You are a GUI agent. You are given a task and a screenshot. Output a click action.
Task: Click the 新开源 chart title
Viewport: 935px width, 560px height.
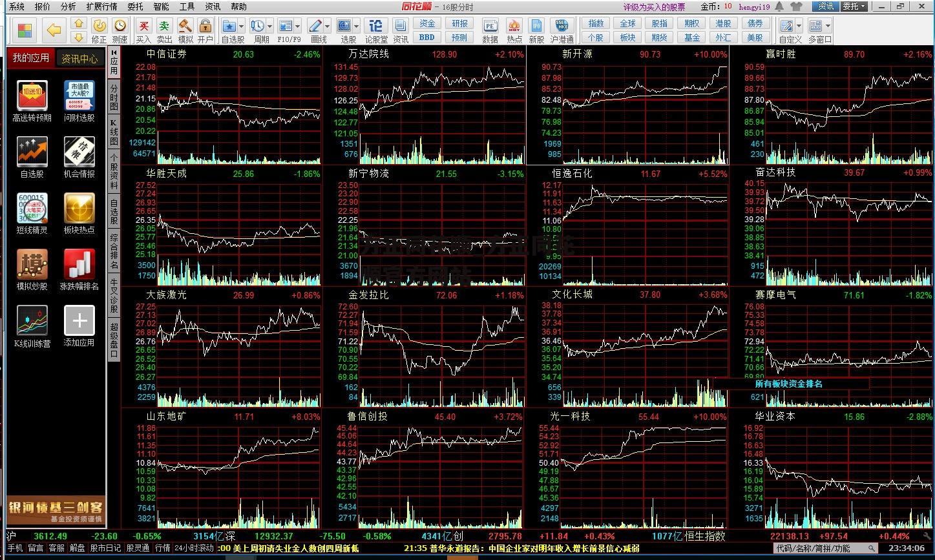(x=577, y=54)
